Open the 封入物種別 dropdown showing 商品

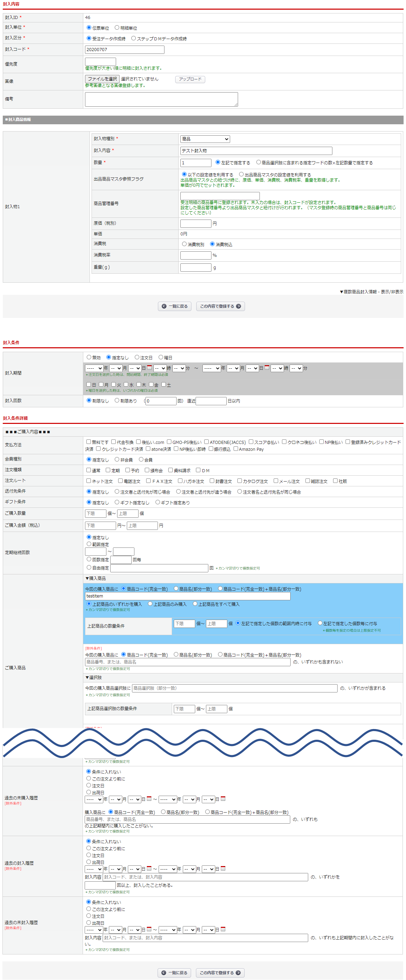point(205,139)
